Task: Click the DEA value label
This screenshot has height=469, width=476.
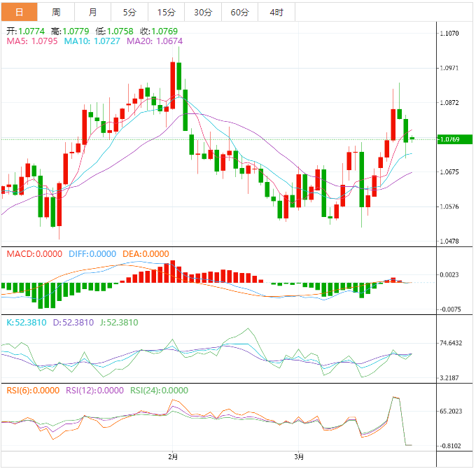Action: [146, 254]
